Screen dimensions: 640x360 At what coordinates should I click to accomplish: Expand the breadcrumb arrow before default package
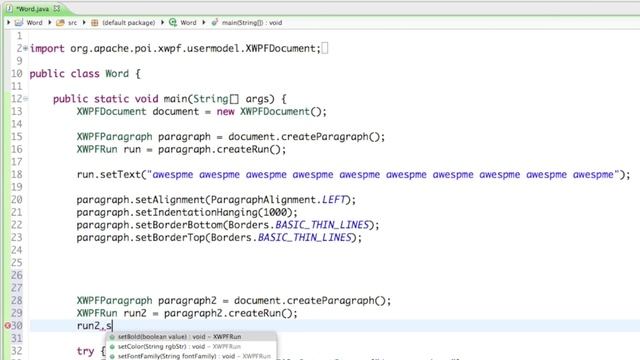click(x=84, y=22)
